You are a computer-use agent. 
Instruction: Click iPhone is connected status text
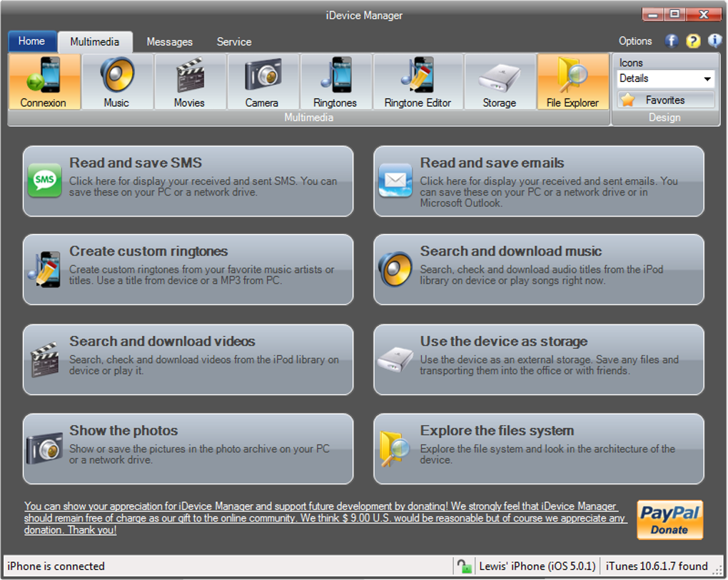point(56,566)
